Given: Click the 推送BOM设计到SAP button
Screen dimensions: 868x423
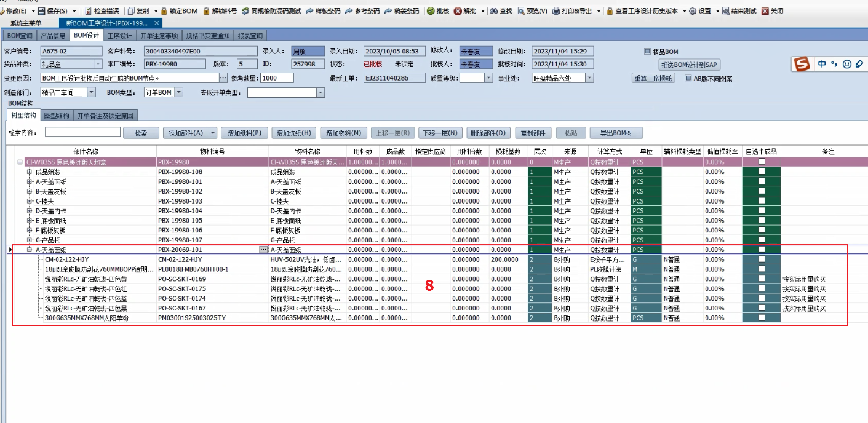Looking at the screenshot, I should (689, 65).
